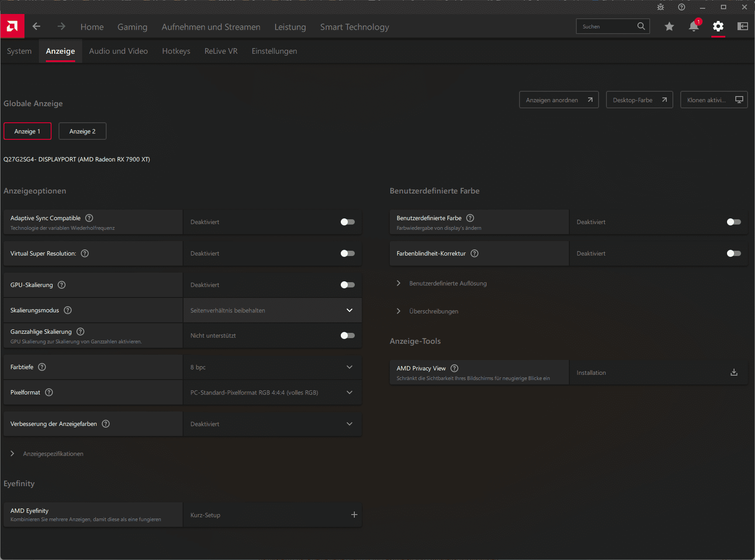
Task: Open Farbtiefe 8 bpc dropdown
Action: 273,367
